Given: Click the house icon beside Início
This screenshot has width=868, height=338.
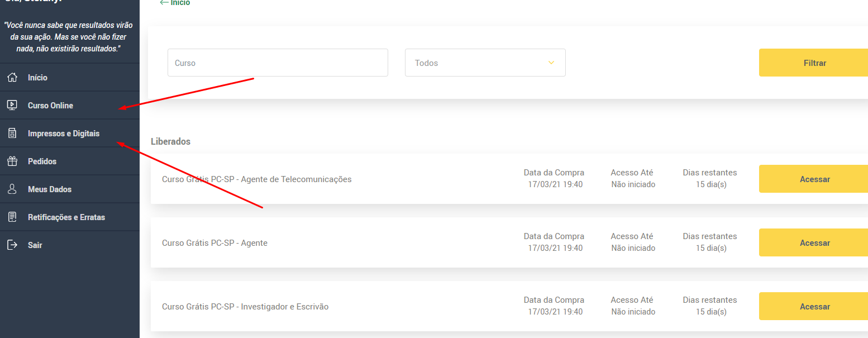Looking at the screenshot, I should [12, 78].
